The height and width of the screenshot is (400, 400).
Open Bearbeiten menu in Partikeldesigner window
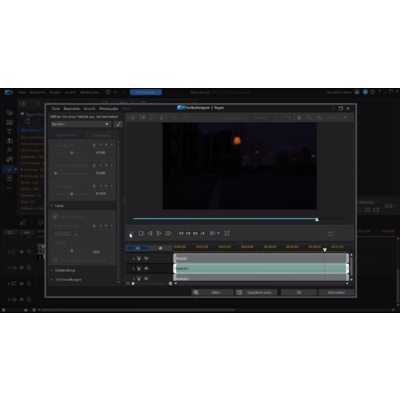[72, 109]
